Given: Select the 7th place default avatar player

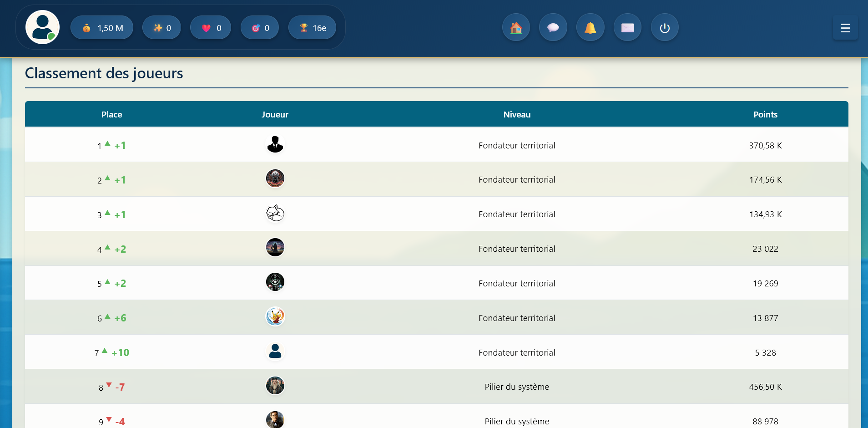Looking at the screenshot, I should point(275,351).
